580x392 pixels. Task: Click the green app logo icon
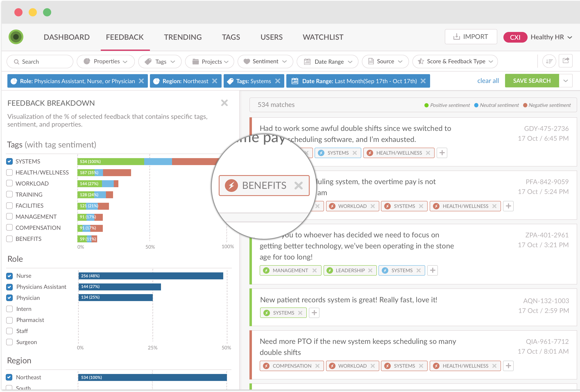tap(16, 37)
